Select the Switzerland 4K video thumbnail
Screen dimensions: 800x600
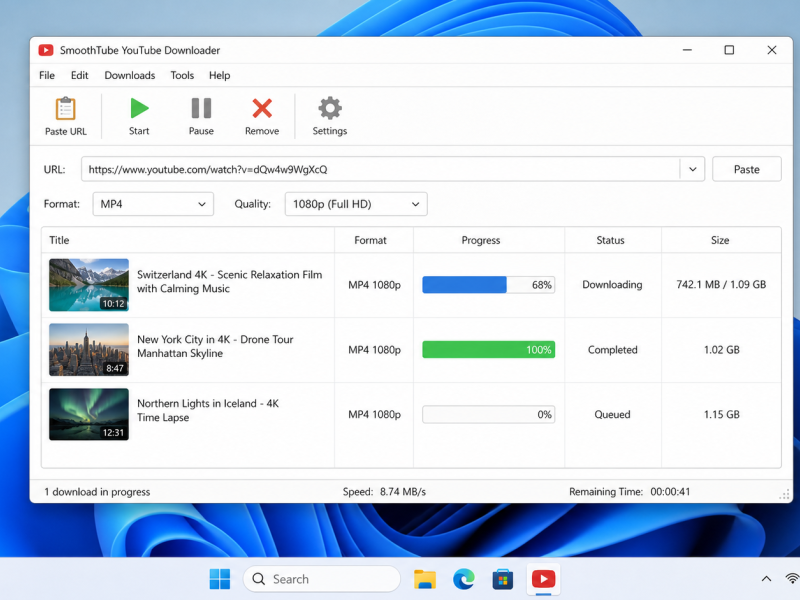(x=89, y=285)
